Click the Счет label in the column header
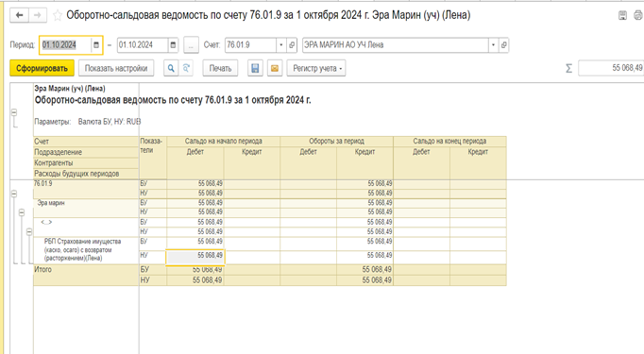Viewport: 644px width, 354px height. (x=42, y=142)
